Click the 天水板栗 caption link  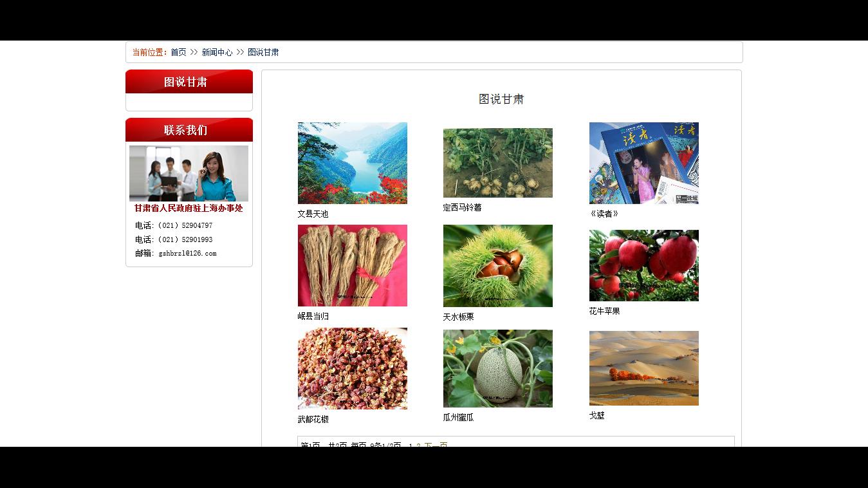pyautogui.click(x=458, y=317)
